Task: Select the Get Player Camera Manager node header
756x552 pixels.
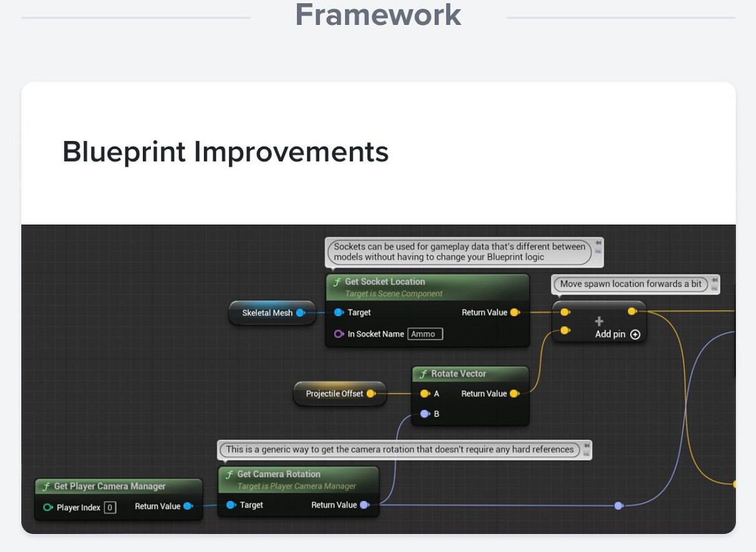Action: (110, 487)
